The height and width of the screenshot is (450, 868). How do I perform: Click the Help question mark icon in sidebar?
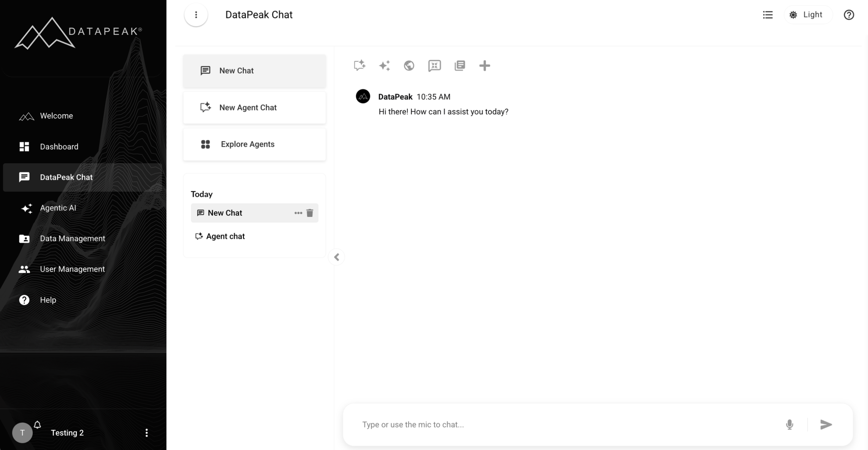click(x=24, y=300)
